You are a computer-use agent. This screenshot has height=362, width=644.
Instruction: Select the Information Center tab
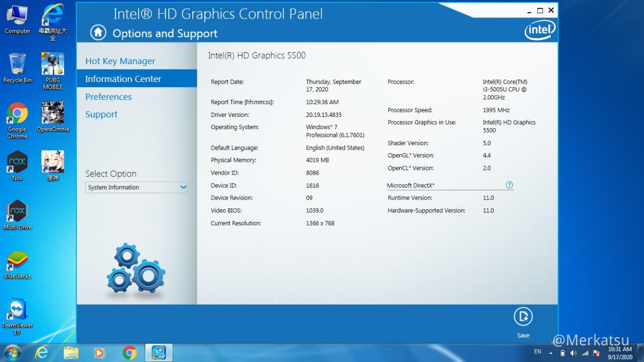coord(137,79)
